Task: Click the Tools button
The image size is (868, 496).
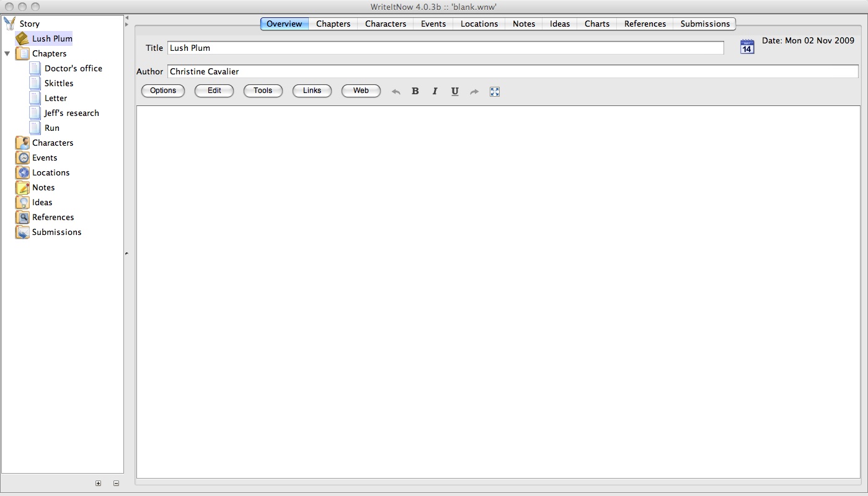Action: point(263,91)
